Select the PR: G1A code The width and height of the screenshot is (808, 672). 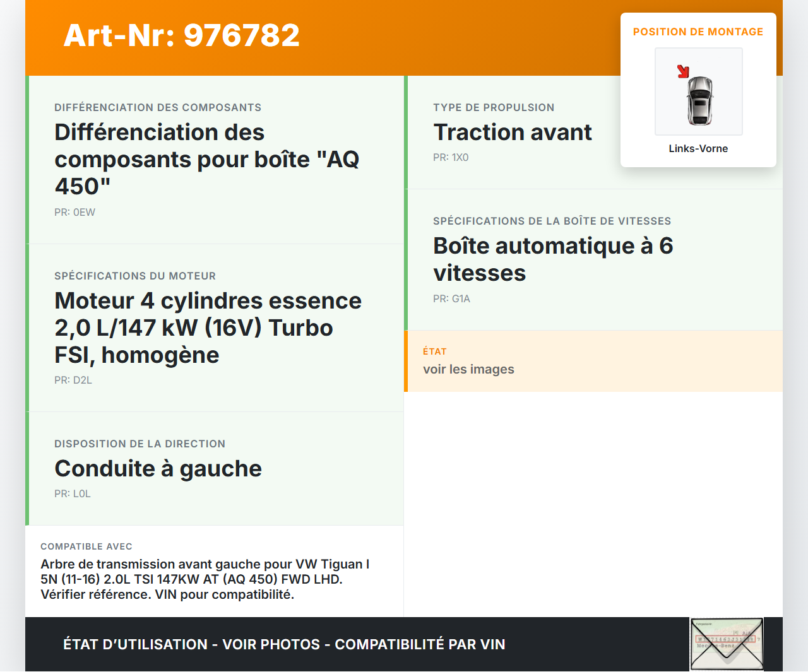[x=451, y=298]
